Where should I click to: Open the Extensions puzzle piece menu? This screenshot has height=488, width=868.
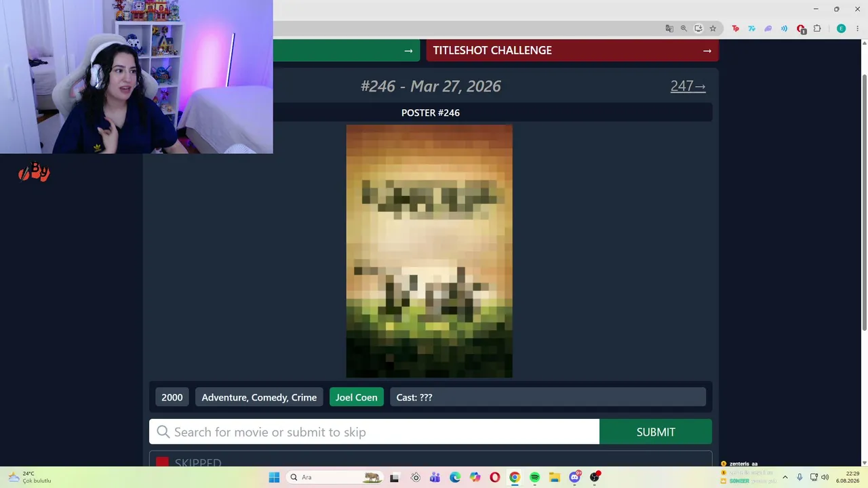(817, 28)
